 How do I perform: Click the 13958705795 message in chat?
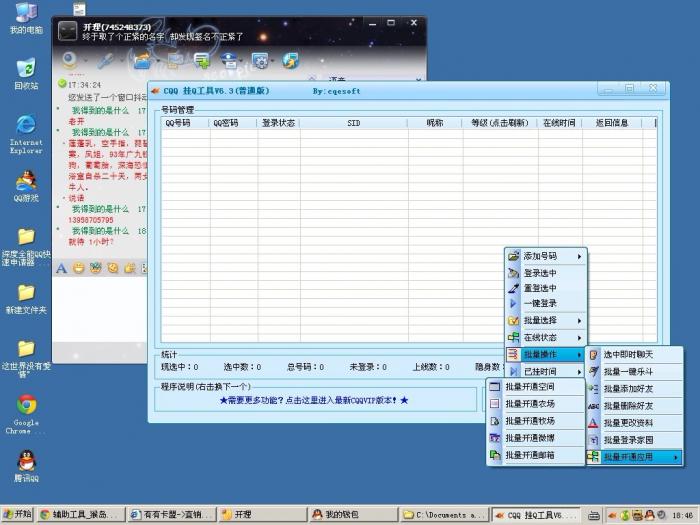click(91, 220)
